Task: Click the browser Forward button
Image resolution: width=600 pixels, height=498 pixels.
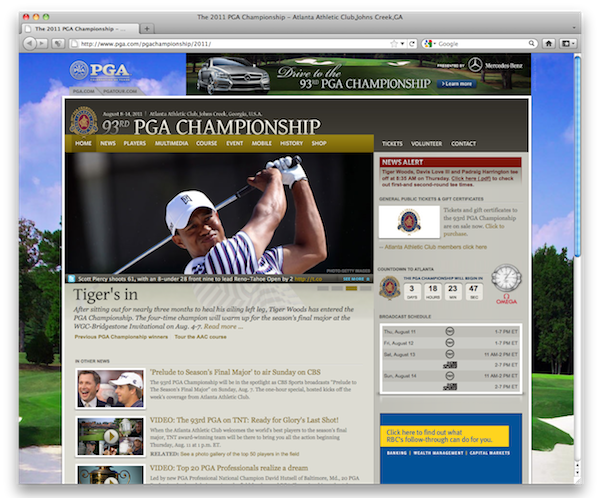Action: [42, 44]
